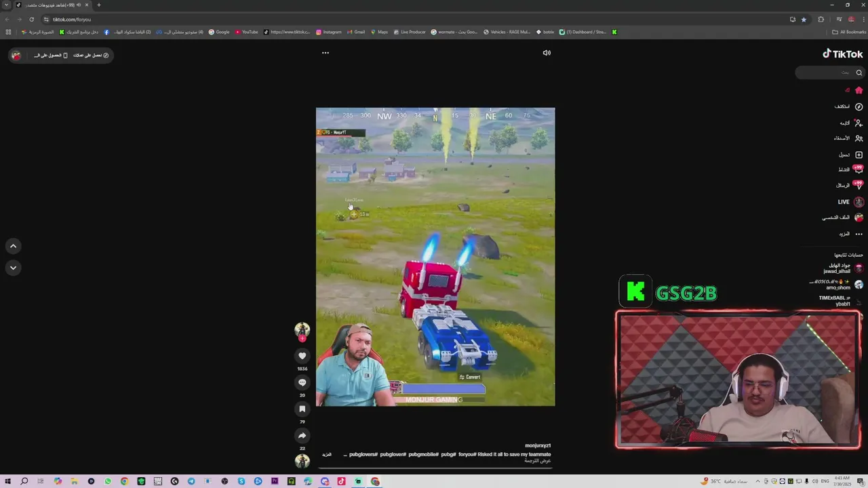Go to the next video with down arrow
The width and height of the screenshot is (868, 488).
pos(13,268)
